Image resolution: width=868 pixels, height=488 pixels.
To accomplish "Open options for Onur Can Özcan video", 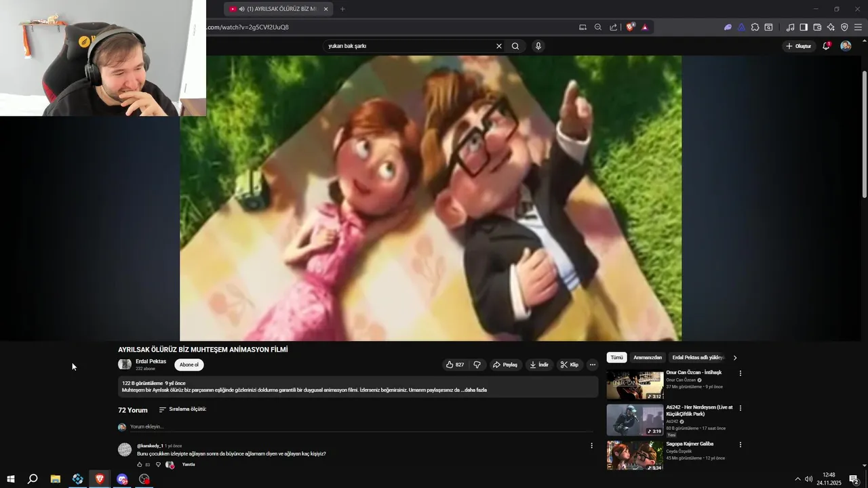I will point(740,373).
